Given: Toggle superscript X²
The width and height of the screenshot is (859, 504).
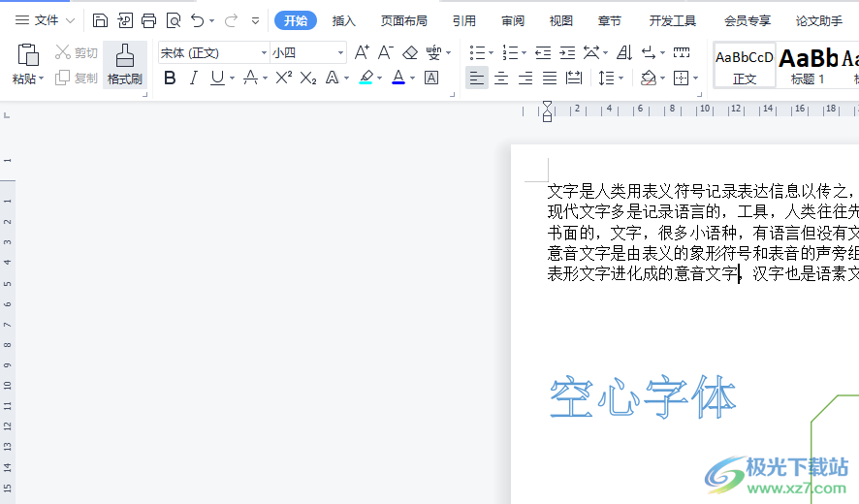Looking at the screenshot, I should (283, 78).
